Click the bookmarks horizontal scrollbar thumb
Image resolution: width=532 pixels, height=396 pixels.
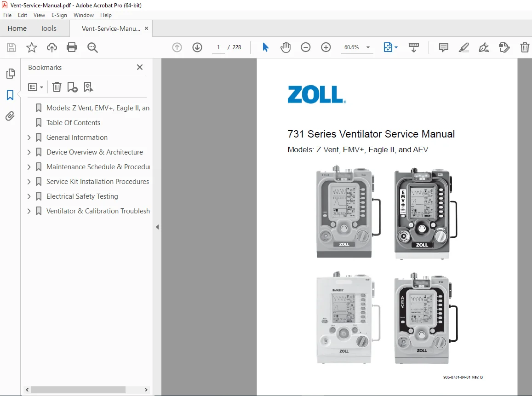click(79, 390)
